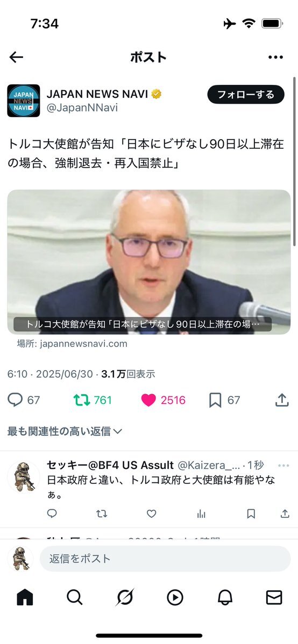The height and width of the screenshot is (644, 298).
Task: Open more options on セッキー's reply
Action: 283,465
